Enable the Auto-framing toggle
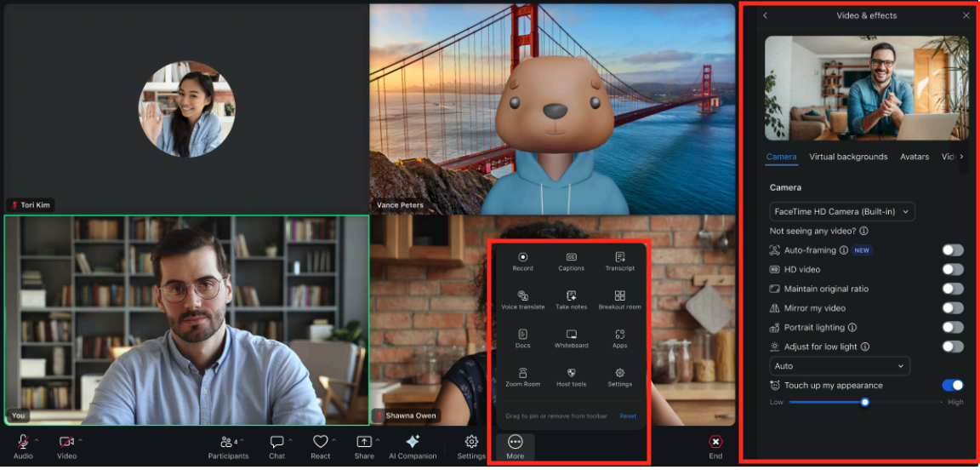This screenshot has height=470, width=980. pos(953,250)
